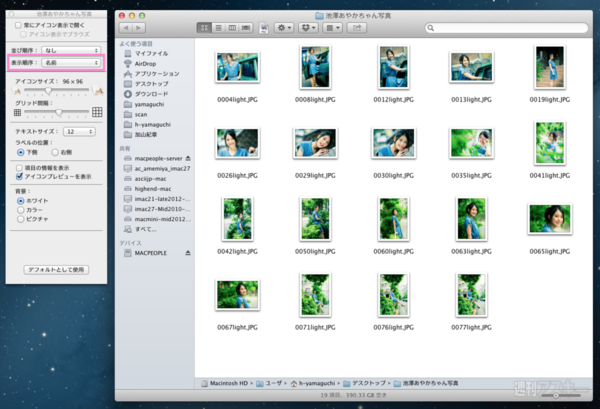Eject macpeople-server share
The width and height of the screenshot is (600, 409).
coord(188,158)
